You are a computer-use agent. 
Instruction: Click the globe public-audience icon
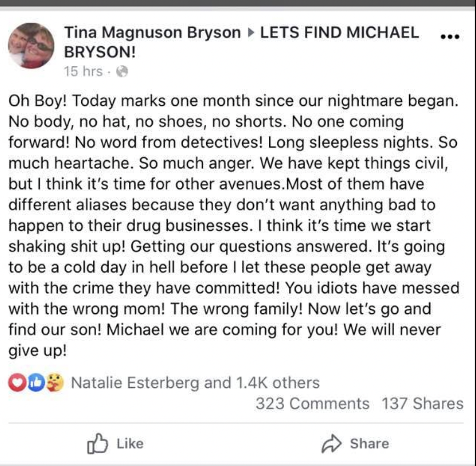[x=123, y=72]
